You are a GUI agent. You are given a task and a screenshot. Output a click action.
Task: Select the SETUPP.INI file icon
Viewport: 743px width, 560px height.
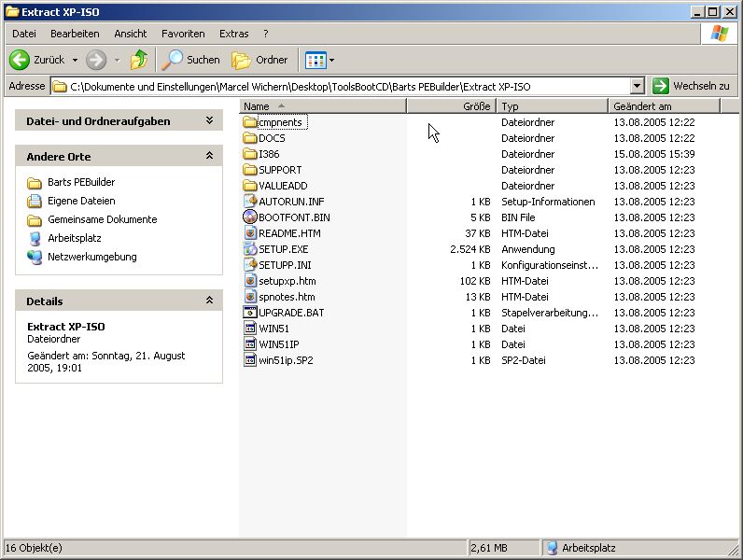tap(250, 265)
